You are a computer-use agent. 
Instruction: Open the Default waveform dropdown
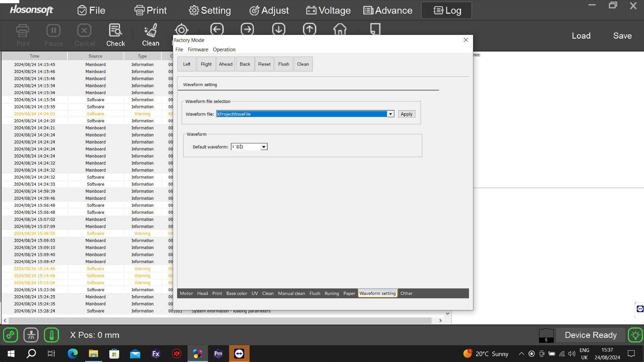pos(264,147)
